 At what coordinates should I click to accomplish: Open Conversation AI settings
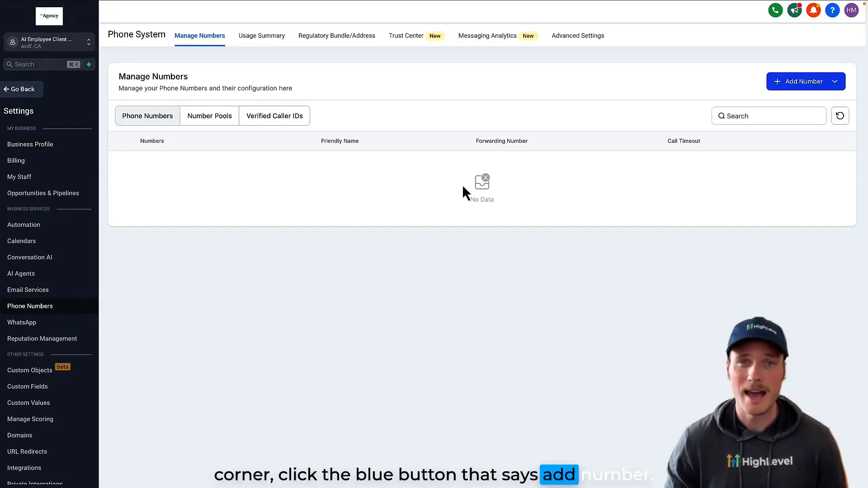coord(29,257)
